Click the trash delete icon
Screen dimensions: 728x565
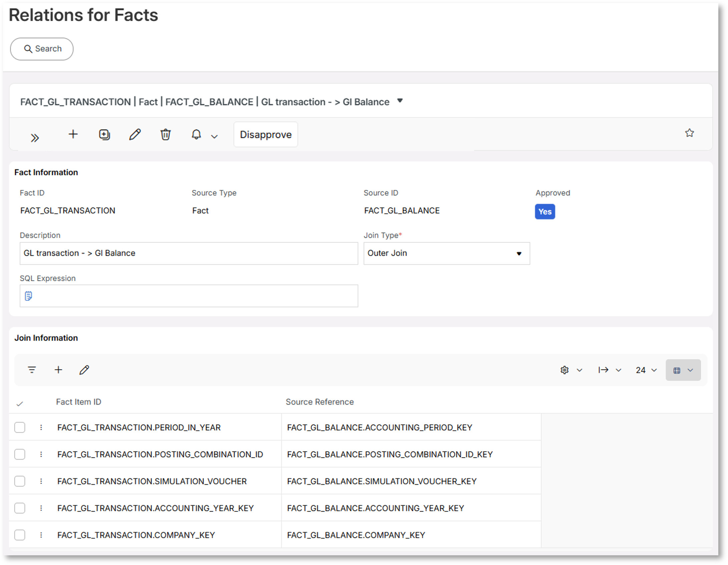click(x=165, y=135)
